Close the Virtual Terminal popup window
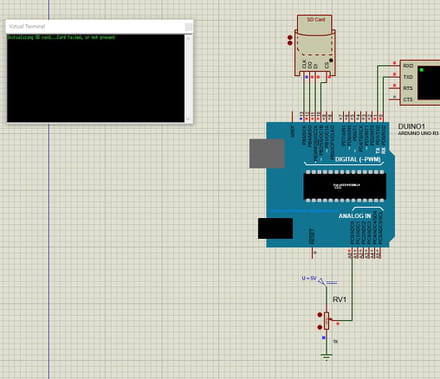The height and width of the screenshot is (379, 440). point(188,26)
